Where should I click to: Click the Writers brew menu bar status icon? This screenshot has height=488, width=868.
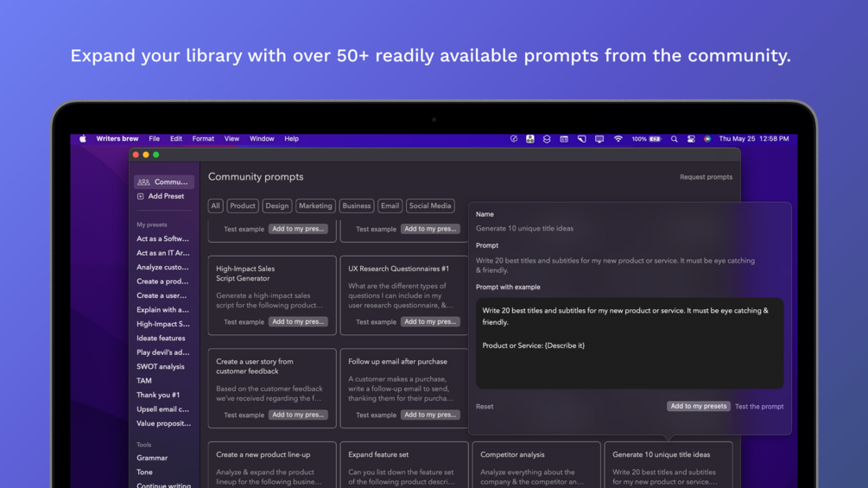pos(529,139)
